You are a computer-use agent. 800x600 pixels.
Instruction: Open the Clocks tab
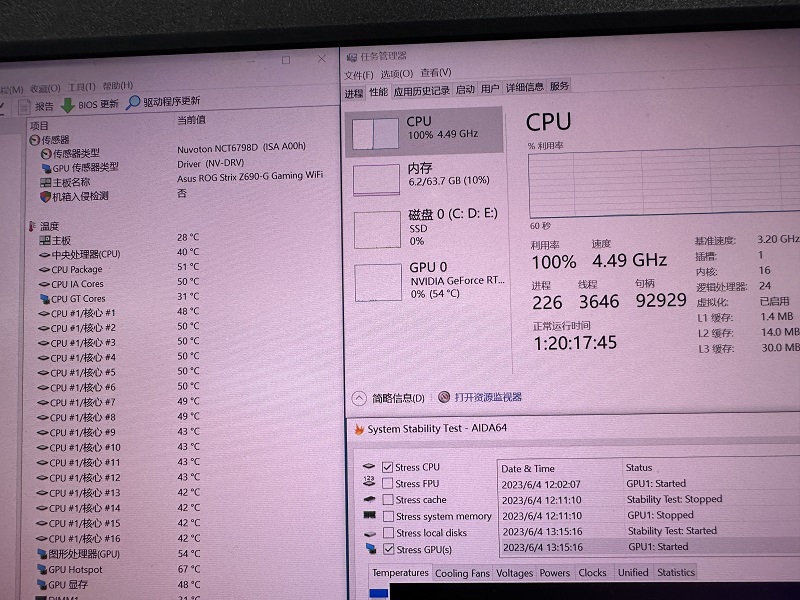click(592, 573)
